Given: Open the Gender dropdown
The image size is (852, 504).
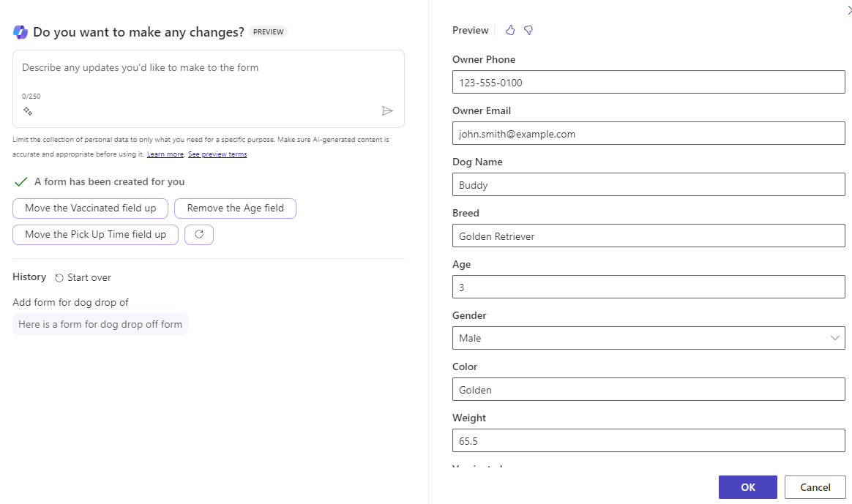Looking at the screenshot, I should coord(649,338).
